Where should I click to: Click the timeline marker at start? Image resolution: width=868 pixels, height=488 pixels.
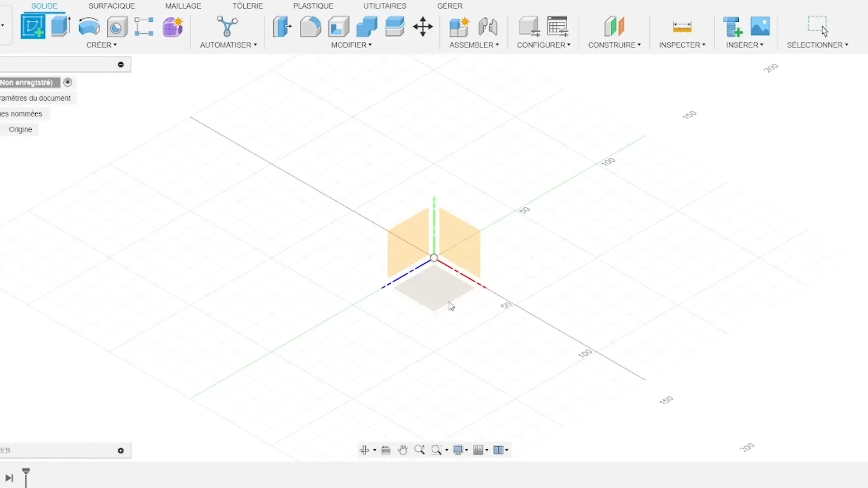[26, 477]
